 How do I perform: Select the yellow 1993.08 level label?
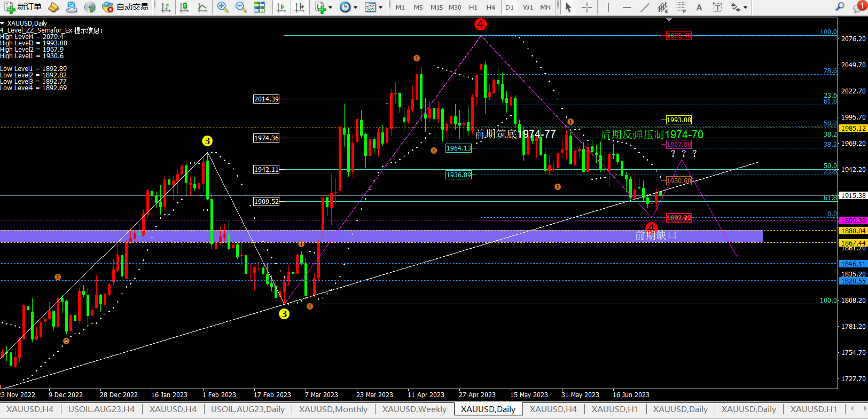(x=679, y=120)
